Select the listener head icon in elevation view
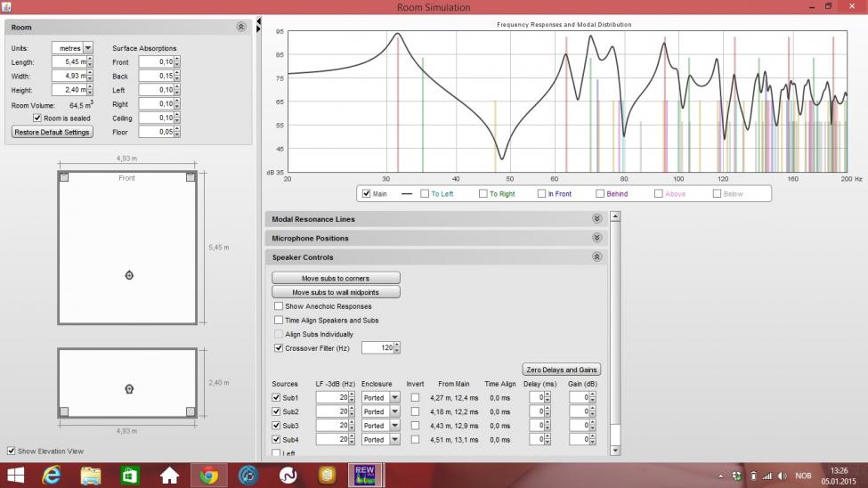Screen dimensions: 868x488 tap(129, 389)
